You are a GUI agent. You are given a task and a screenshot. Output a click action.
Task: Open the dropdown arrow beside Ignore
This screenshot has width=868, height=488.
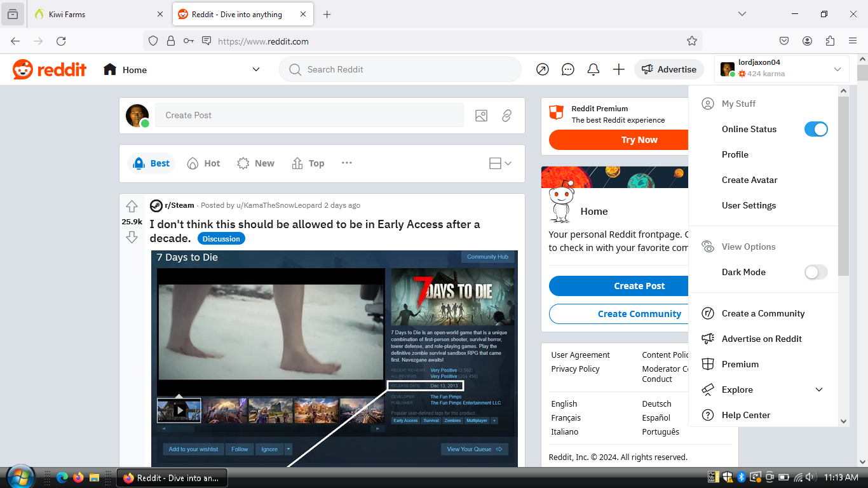click(288, 449)
